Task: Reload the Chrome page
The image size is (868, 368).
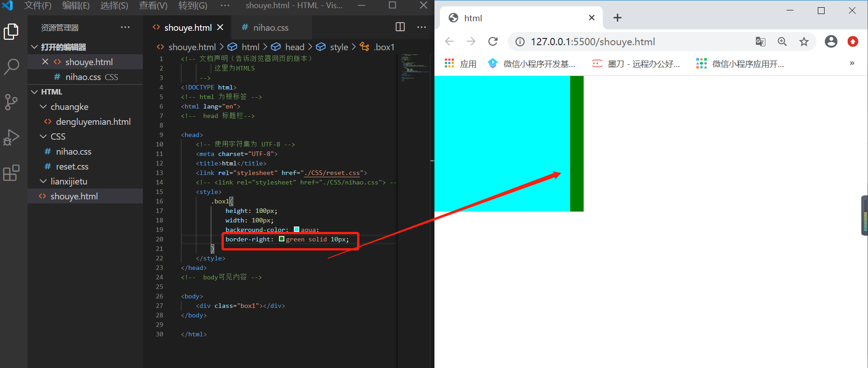Action: 493,42
